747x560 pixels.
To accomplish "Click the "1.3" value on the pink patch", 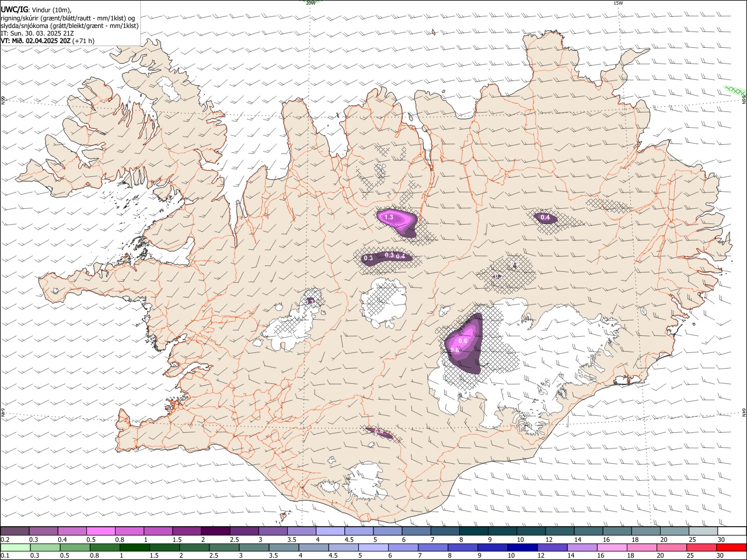I will coord(389,217).
